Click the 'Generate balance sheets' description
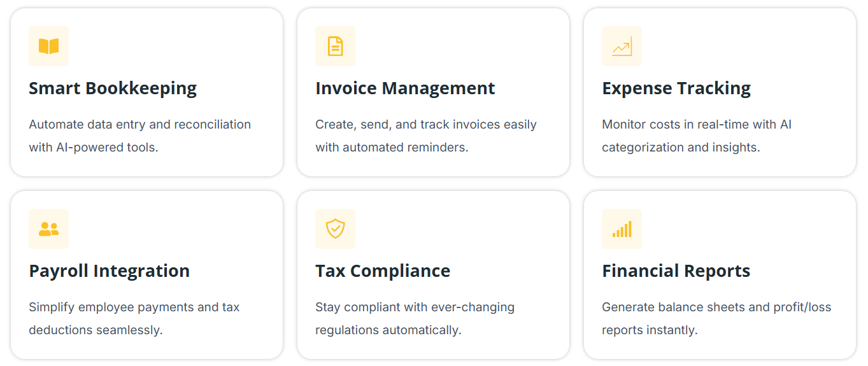The width and height of the screenshot is (868, 366). (x=716, y=307)
